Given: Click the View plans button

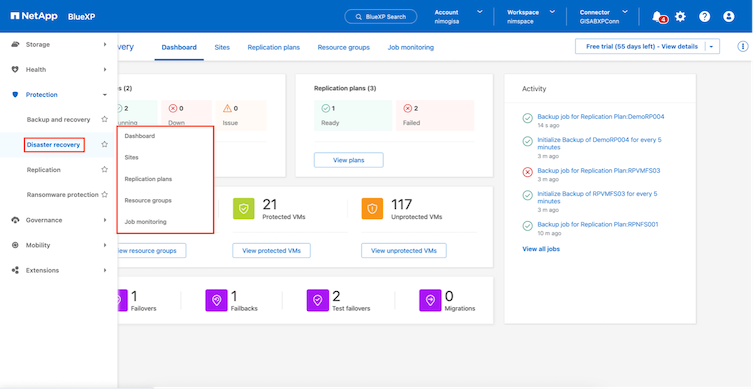Looking at the screenshot, I should 349,160.
